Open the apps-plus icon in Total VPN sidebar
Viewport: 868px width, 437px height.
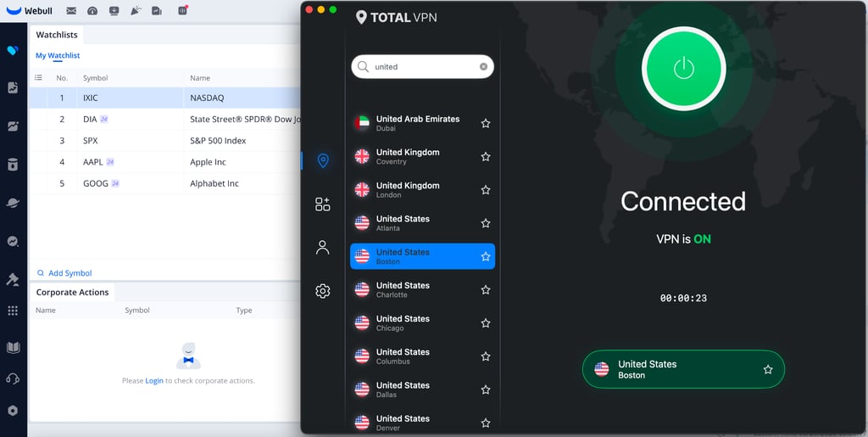323,204
